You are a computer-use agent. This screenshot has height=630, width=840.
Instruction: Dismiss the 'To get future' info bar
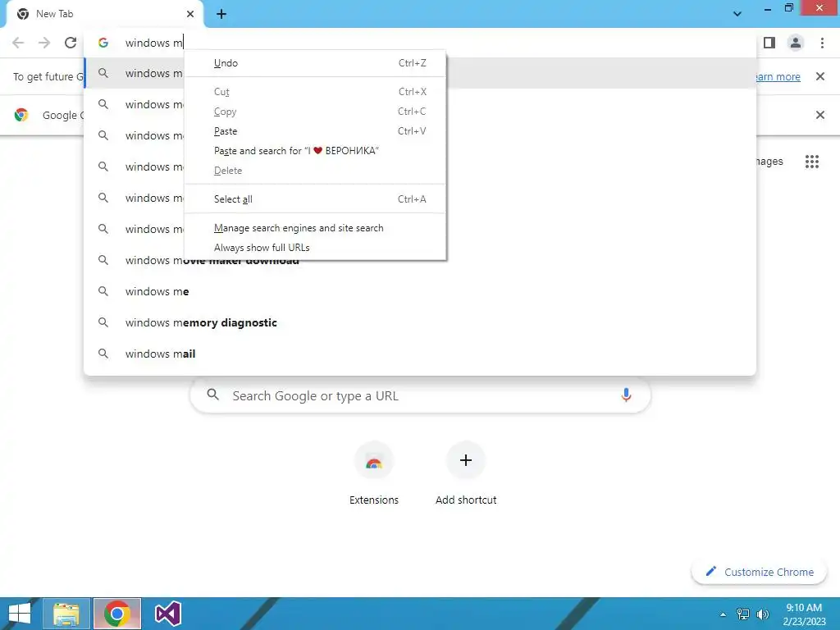click(x=819, y=76)
